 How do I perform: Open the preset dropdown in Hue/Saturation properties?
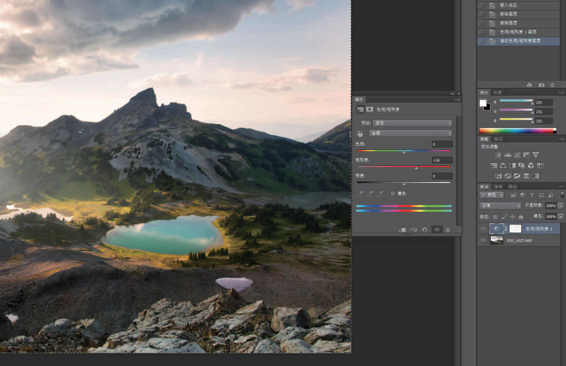tap(412, 123)
